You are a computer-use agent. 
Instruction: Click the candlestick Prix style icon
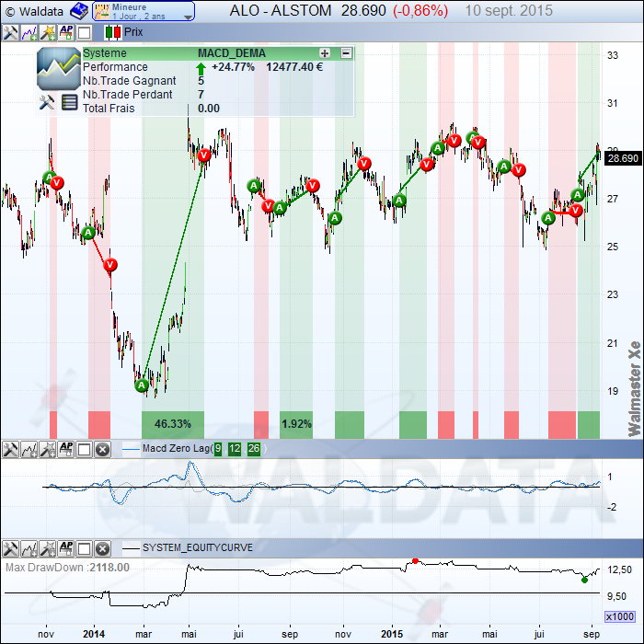click(x=113, y=32)
